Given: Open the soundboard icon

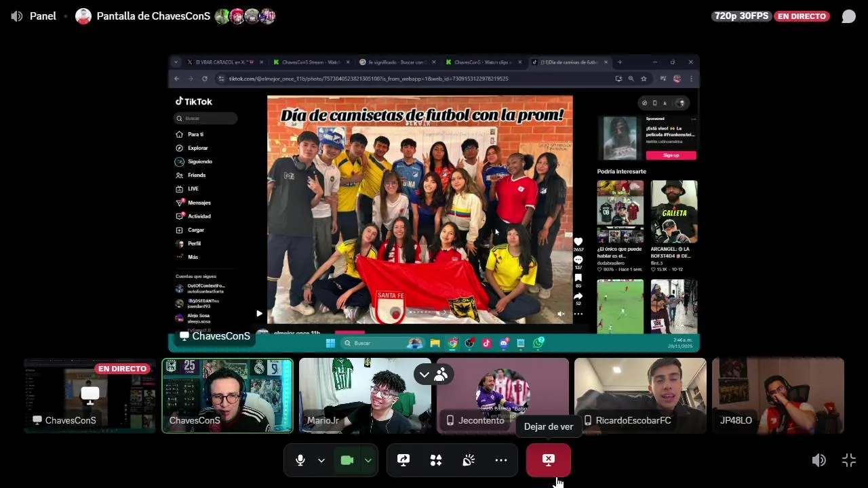Looking at the screenshot, I should click(x=469, y=460).
